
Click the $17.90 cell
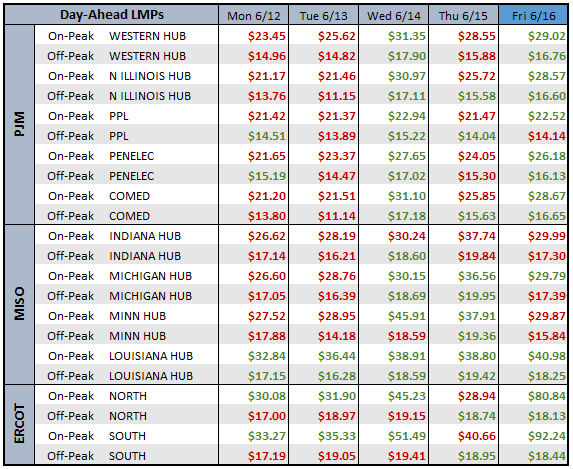pyautogui.click(x=406, y=56)
